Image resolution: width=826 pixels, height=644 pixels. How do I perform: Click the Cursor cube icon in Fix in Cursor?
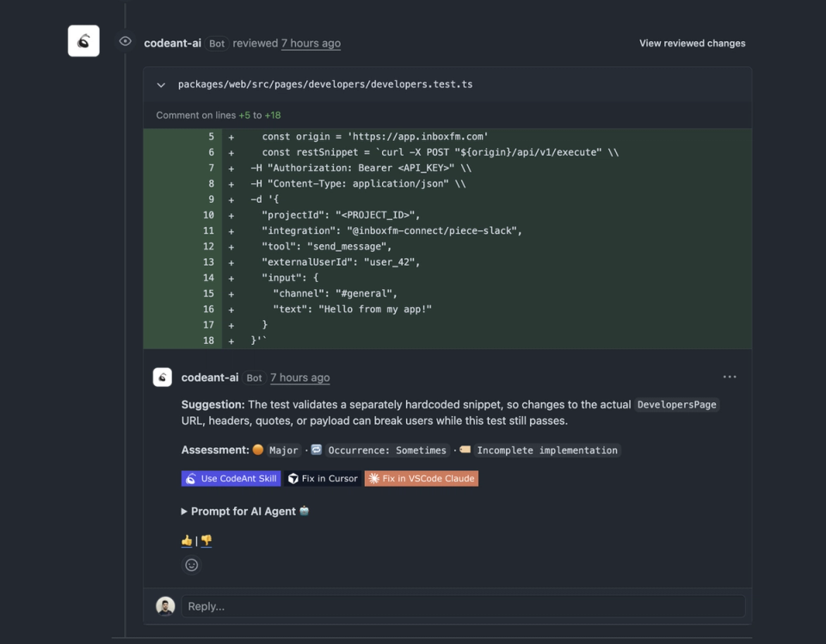coord(293,478)
